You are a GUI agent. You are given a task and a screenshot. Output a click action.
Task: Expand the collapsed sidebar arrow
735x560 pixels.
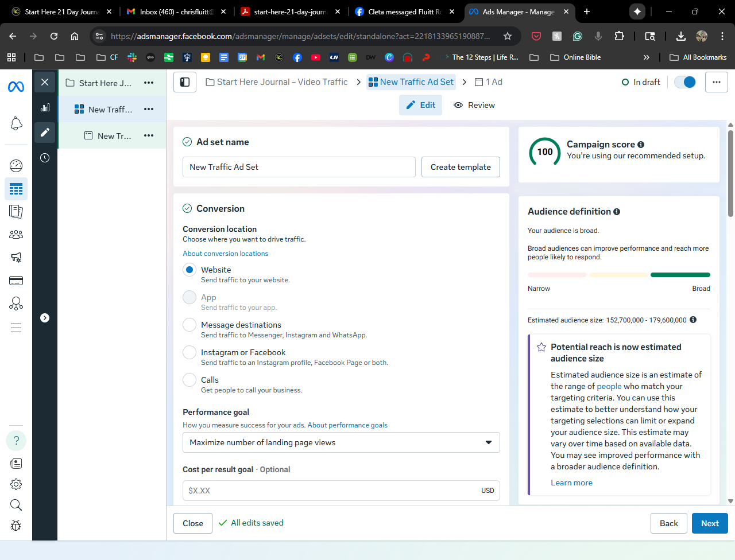coord(45,318)
